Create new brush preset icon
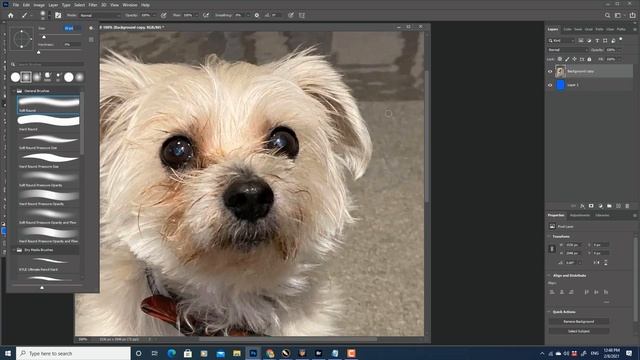640x360 pixels. tap(91, 40)
